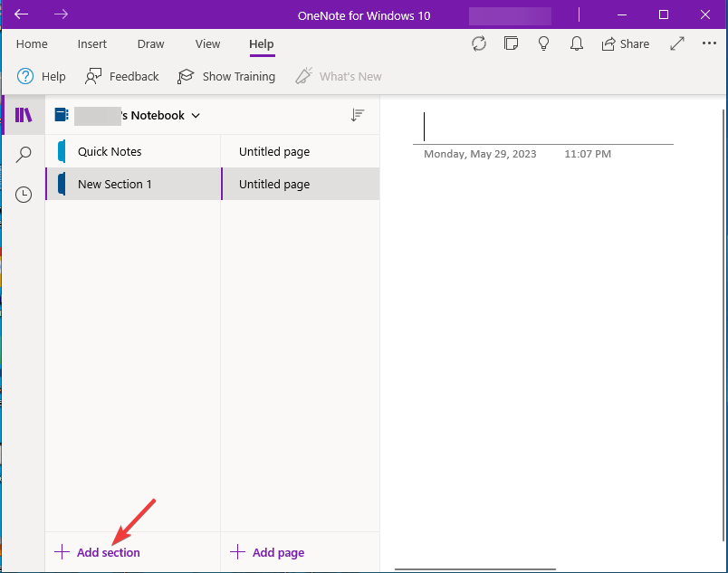The width and height of the screenshot is (728, 573).
Task: Switch to the Insert tab
Action: point(92,43)
